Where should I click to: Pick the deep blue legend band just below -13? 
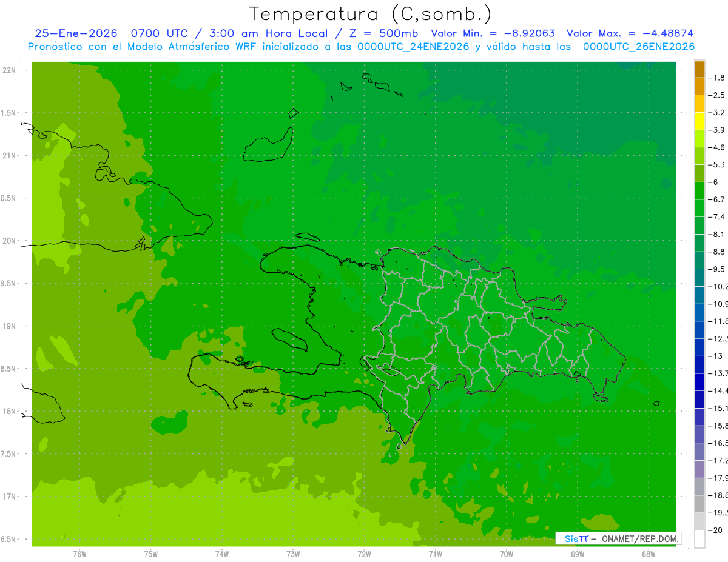tap(699, 364)
